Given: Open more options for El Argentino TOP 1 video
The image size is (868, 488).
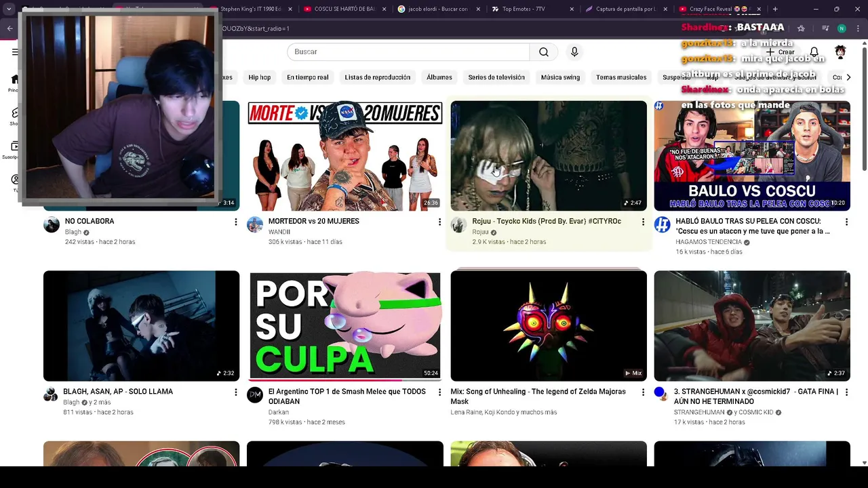Looking at the screenshot, I should (439, 392).
